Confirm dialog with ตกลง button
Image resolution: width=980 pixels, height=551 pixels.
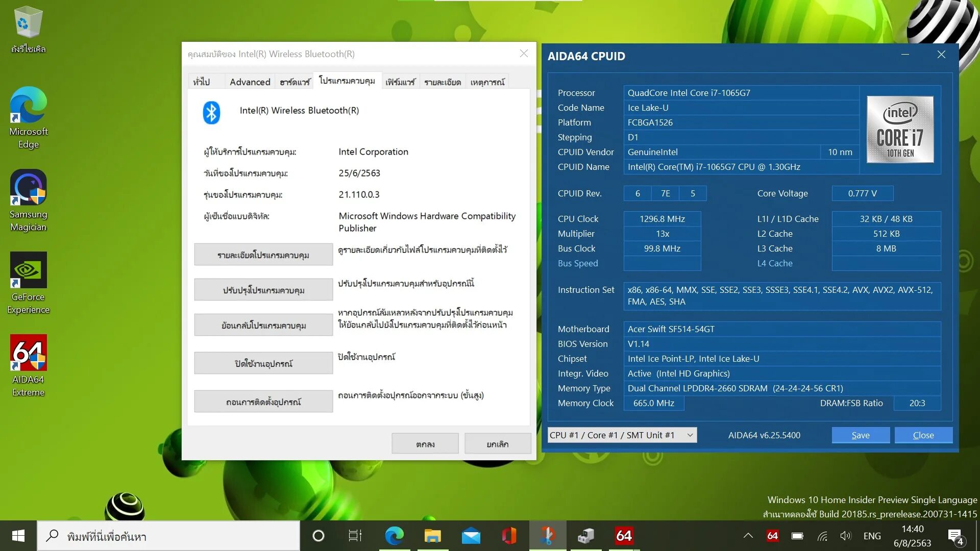pos(425,444)
